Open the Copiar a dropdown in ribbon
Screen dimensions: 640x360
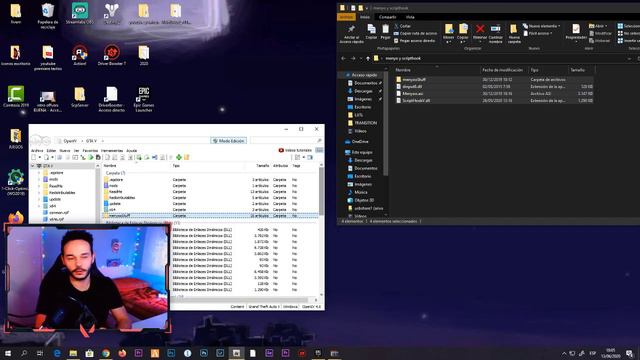[463, 34]
